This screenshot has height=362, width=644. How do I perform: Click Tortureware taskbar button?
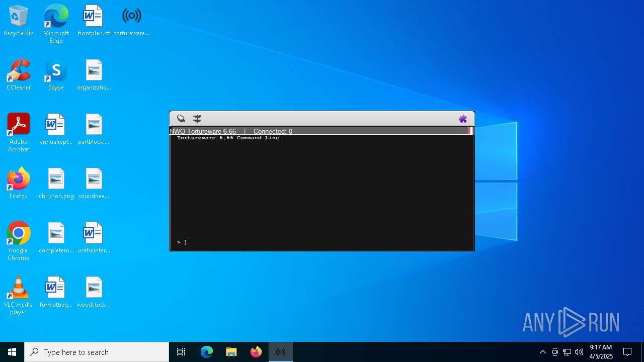coord(281,352)
